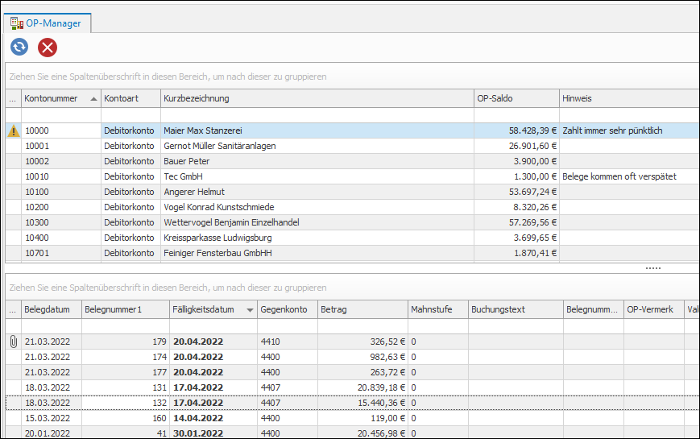The image size is (700, 439).
Task: Click the OP-Vermerk column header
Action: tap(654, 309)
